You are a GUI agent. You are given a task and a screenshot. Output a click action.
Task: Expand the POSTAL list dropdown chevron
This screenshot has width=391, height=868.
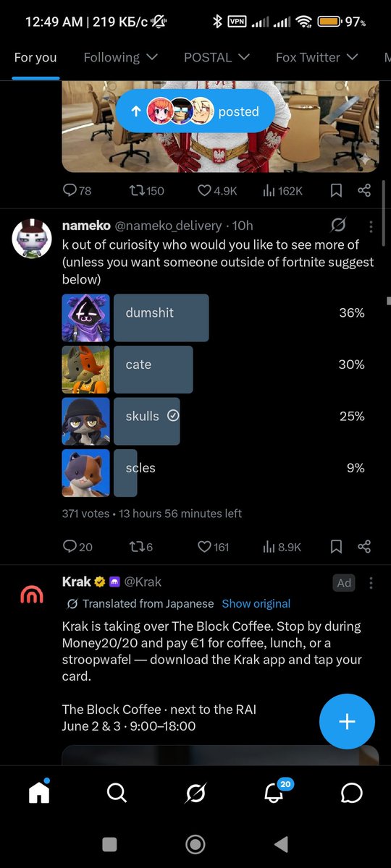click(x=244, y=57)
